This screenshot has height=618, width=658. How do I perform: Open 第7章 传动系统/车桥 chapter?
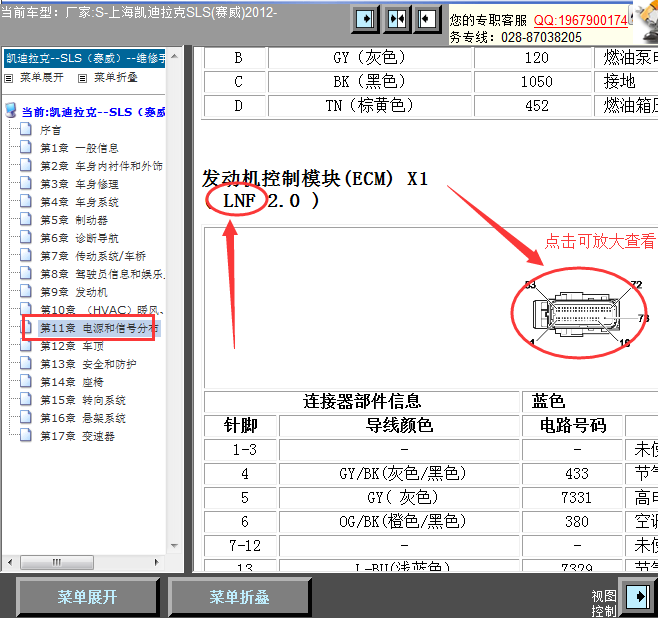[x=93, y=256]
